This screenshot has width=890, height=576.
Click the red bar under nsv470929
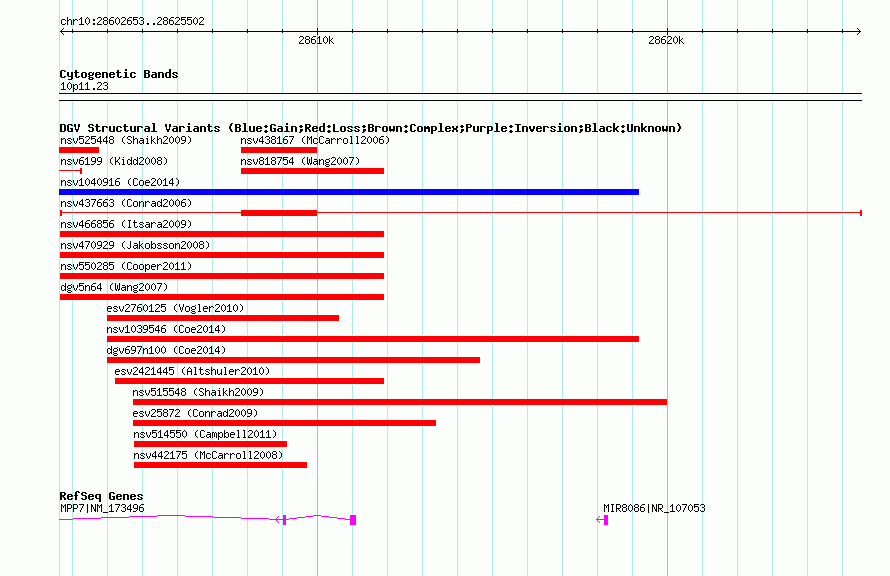tap(221, 255)
